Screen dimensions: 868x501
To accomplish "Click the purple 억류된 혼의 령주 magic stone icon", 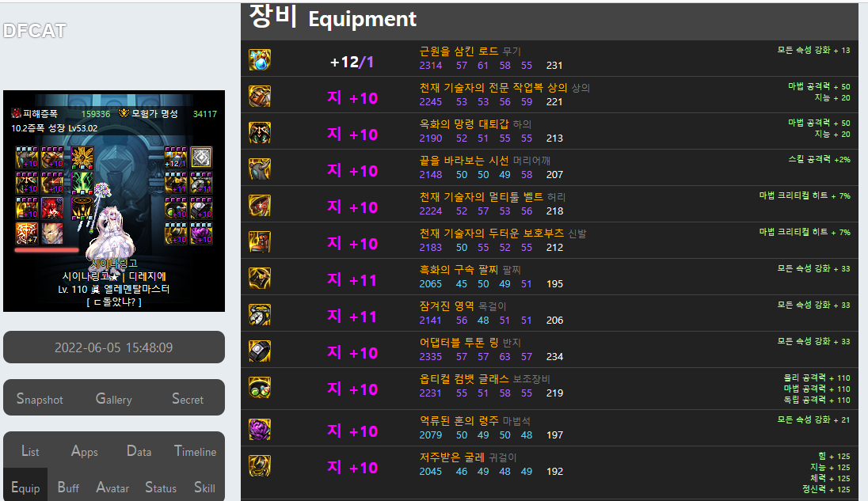I will 260,430.
